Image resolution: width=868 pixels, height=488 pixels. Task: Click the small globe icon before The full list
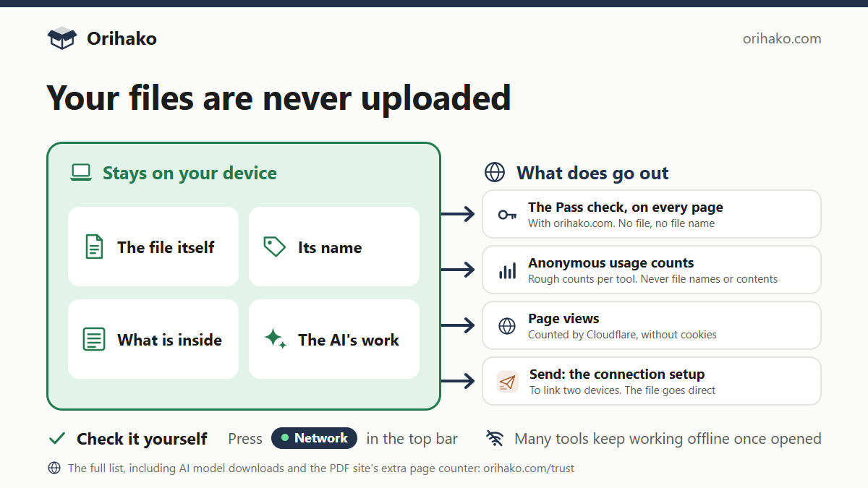54,468
